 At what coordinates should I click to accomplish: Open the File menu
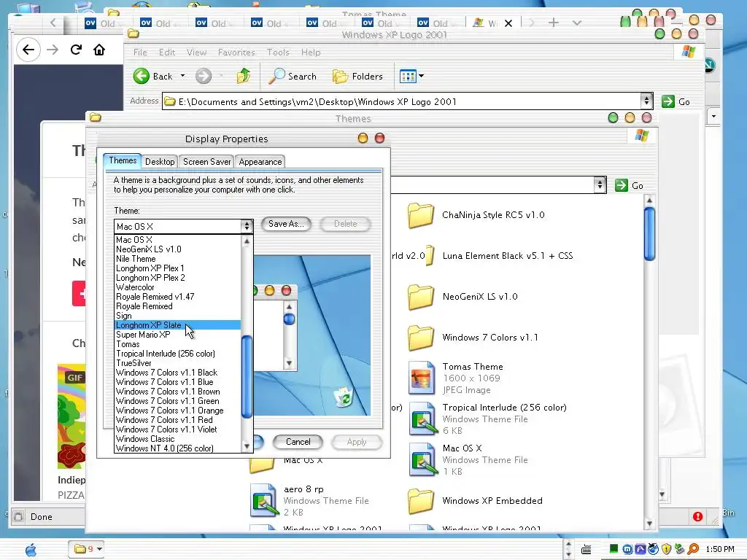pyautogui.click(x=140, y=52)
